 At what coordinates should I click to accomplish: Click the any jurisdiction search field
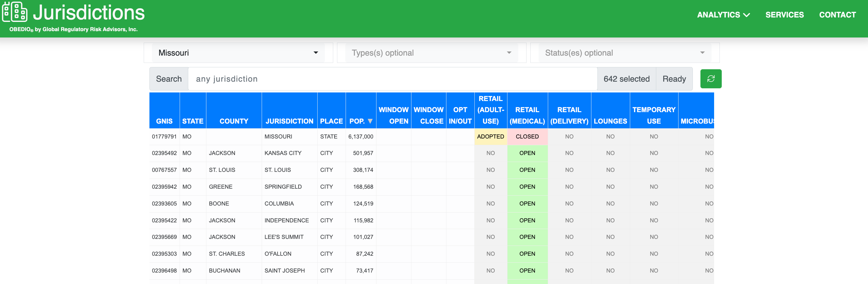pos(393,79)
